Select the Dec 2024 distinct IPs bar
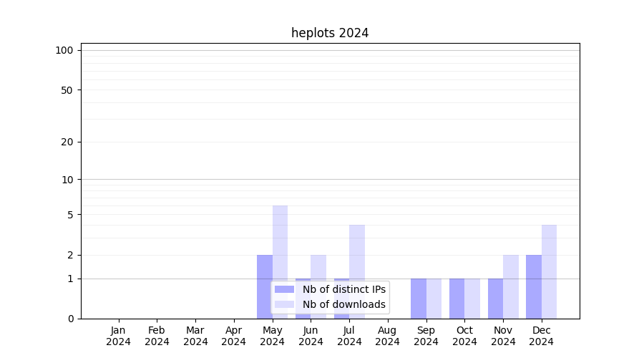Screen dimensions: 644x358 pyautogui.click(x=534, y=286)
